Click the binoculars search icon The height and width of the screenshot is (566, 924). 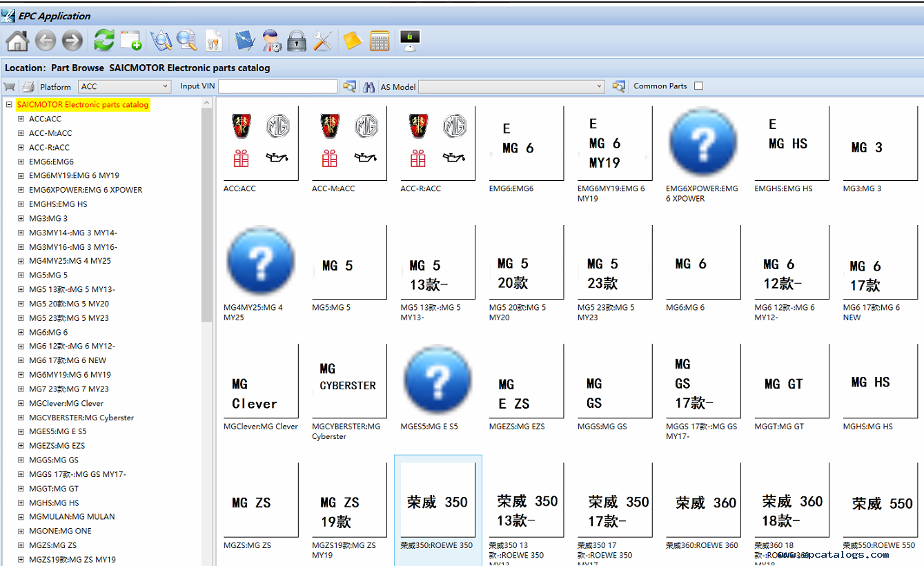369,86
